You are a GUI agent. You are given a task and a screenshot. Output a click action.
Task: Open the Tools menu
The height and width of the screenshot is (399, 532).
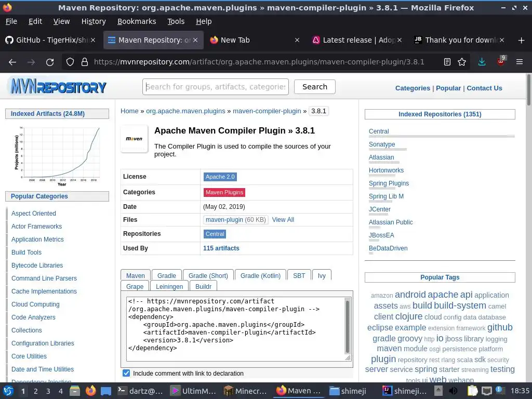(176, 21)
